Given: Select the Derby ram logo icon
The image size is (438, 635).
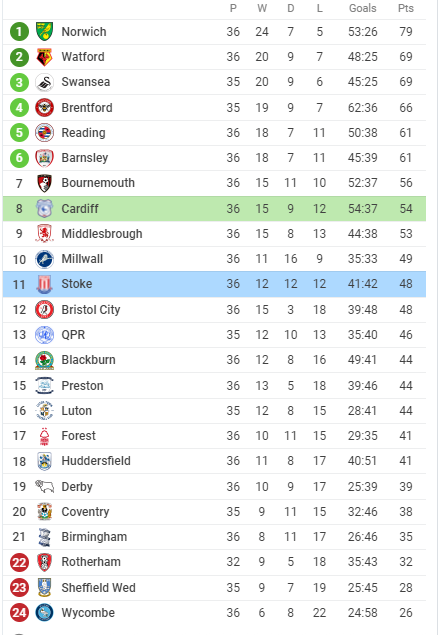Looking at the screenshot, I should [x=45, y=486].
